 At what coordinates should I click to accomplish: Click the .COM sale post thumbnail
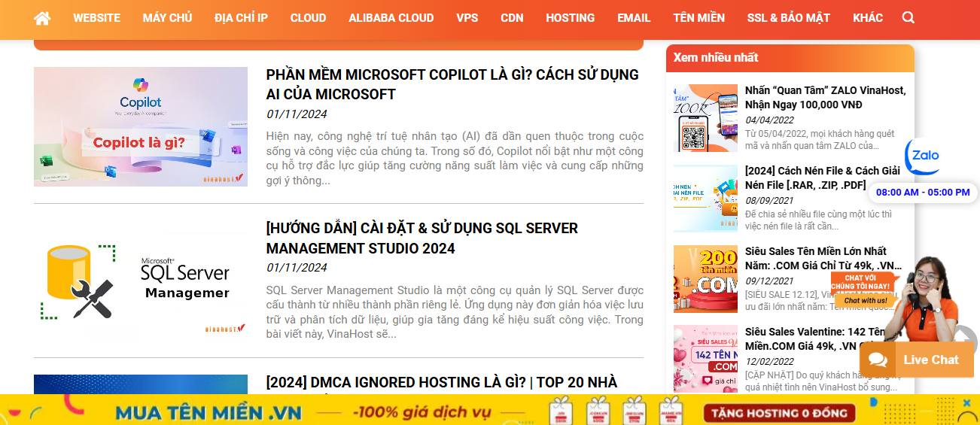pyautogui.click(x=705, y=279)
